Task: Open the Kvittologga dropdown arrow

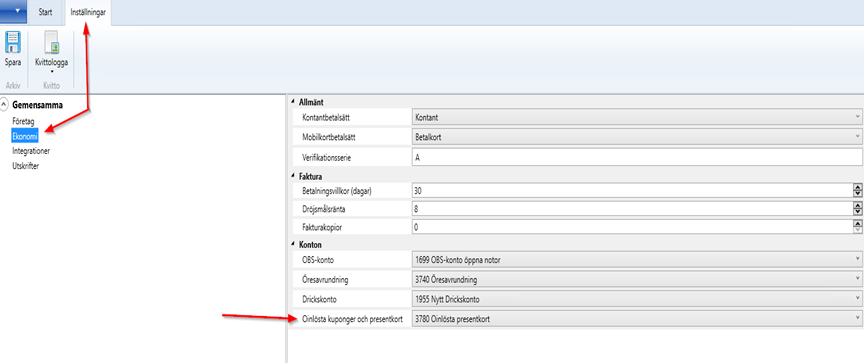Action: [x=51, y=72]
